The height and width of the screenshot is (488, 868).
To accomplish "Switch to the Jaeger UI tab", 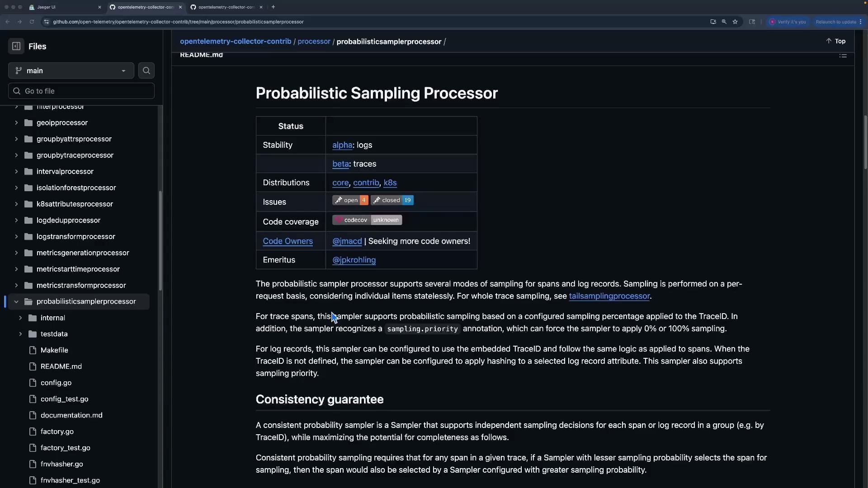I will 65,7.
